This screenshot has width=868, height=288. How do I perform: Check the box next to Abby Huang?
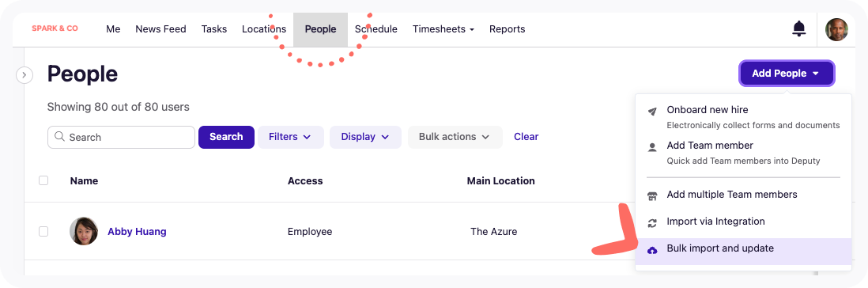point(43,232)
